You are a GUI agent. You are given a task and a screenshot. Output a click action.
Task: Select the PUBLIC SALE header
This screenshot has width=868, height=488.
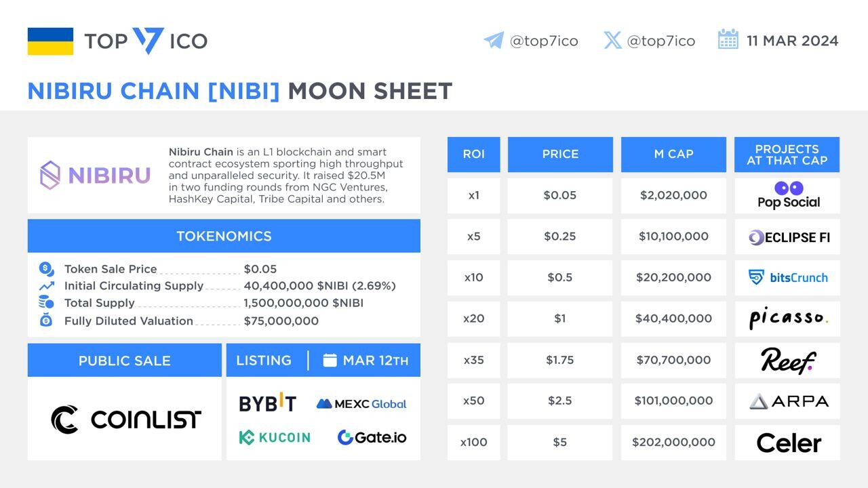[x=125, y=360]
